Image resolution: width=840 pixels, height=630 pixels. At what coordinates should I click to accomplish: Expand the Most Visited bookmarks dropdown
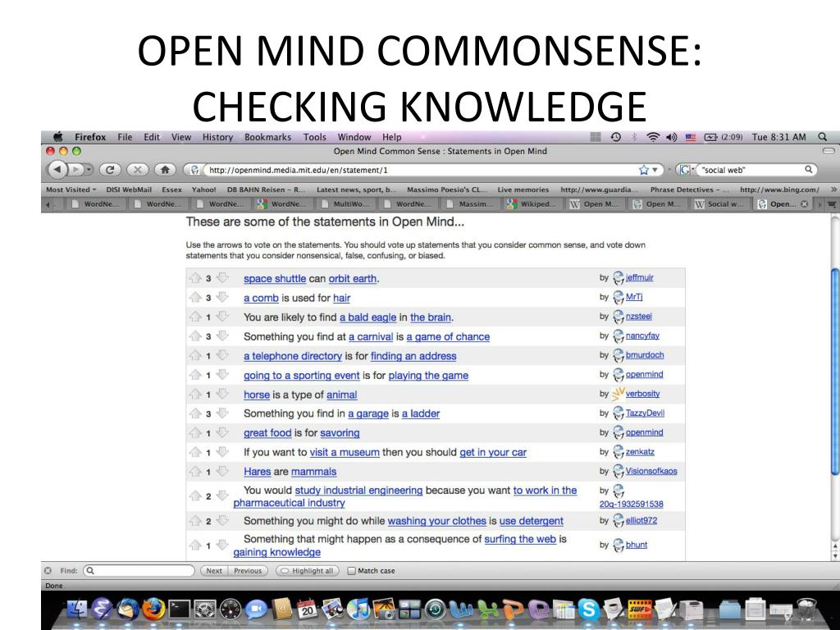71,189
